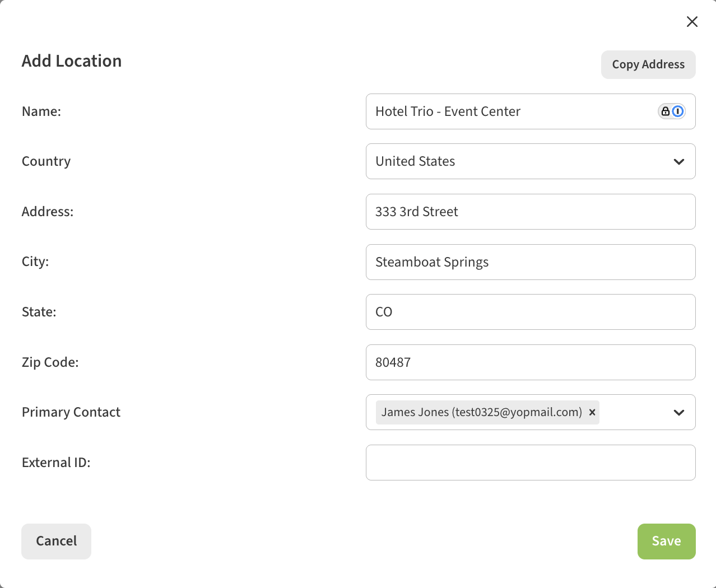Click the Name field text 'Hotel Trio - Event Center'
716x588 pixels.
tap(448, 111)
